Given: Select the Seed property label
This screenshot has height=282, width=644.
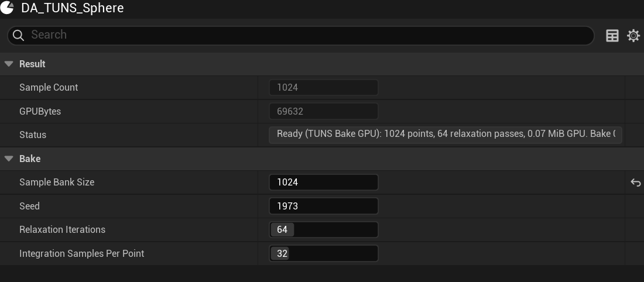Looking at the screenshot, I should (x=30, y=206).
